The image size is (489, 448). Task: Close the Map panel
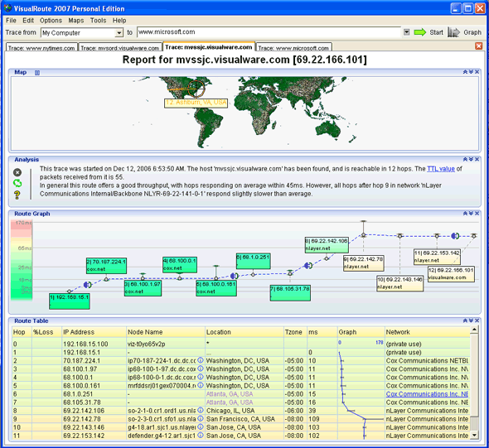click(x=477, y=72)
